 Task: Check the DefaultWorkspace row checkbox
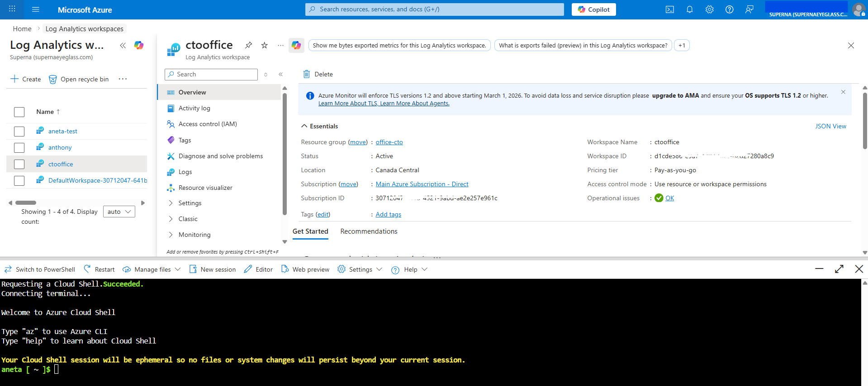(x=19, y=181)
